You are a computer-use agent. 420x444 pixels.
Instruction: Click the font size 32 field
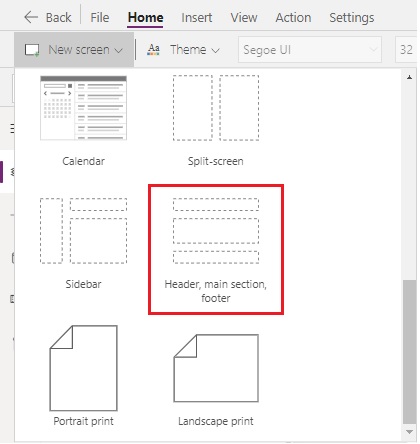[406, 50]
